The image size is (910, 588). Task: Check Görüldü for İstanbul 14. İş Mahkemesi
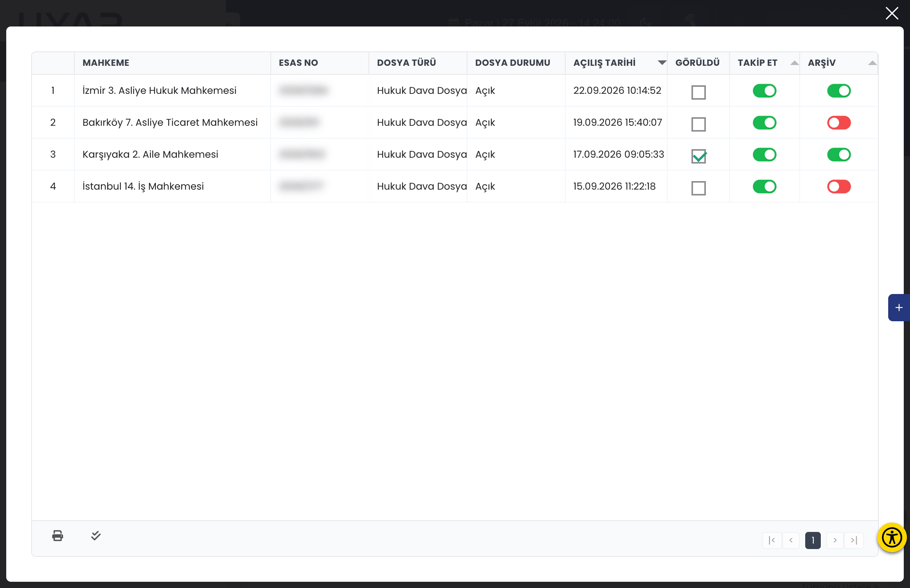698,188
